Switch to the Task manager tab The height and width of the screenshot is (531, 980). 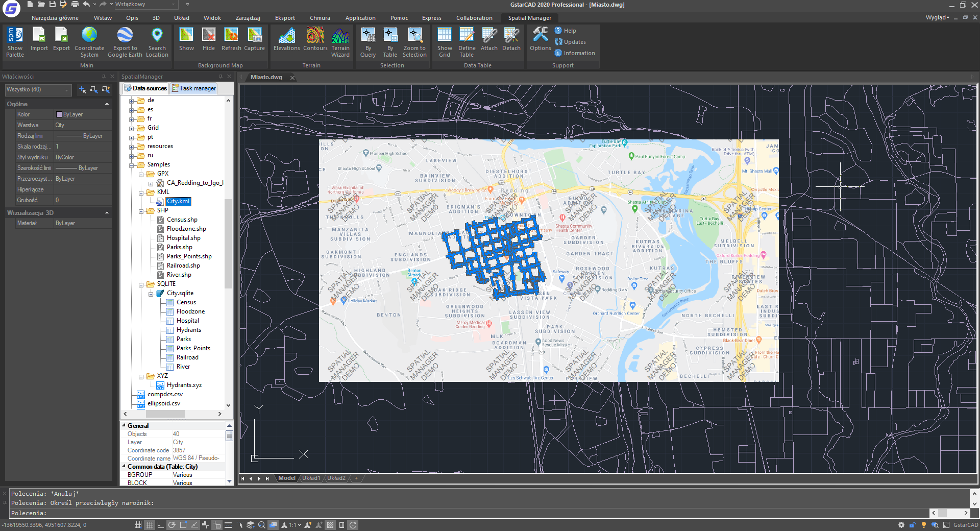(x=194, y=88)
